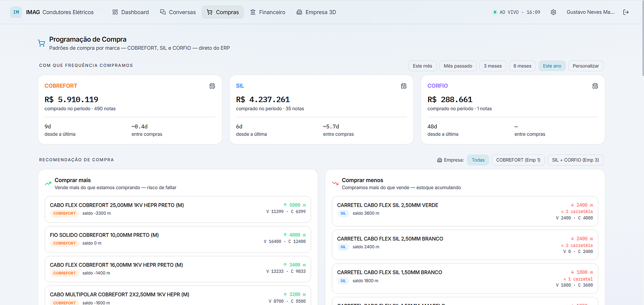Click SIL total R$ 4.237.261

pos(263,99)
